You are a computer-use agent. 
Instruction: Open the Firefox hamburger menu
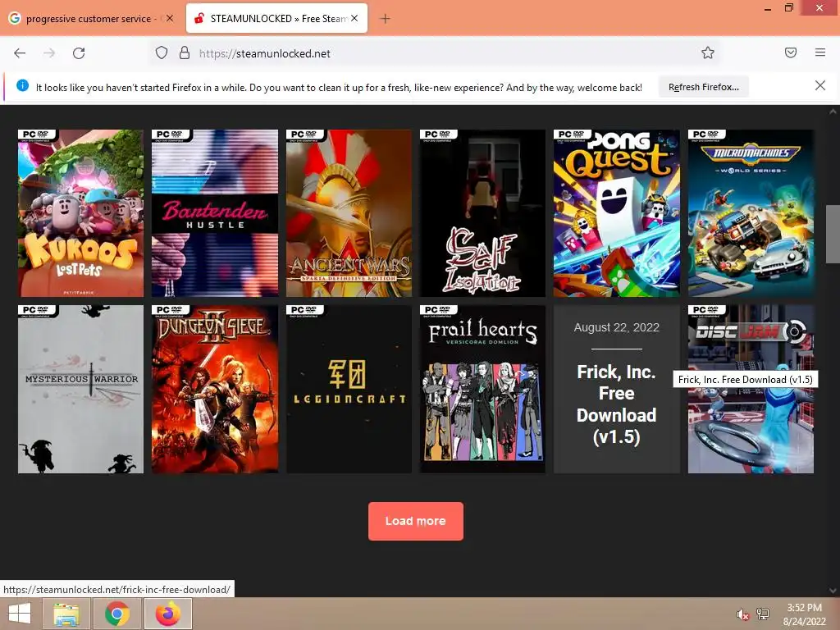[x=820, y=52]
